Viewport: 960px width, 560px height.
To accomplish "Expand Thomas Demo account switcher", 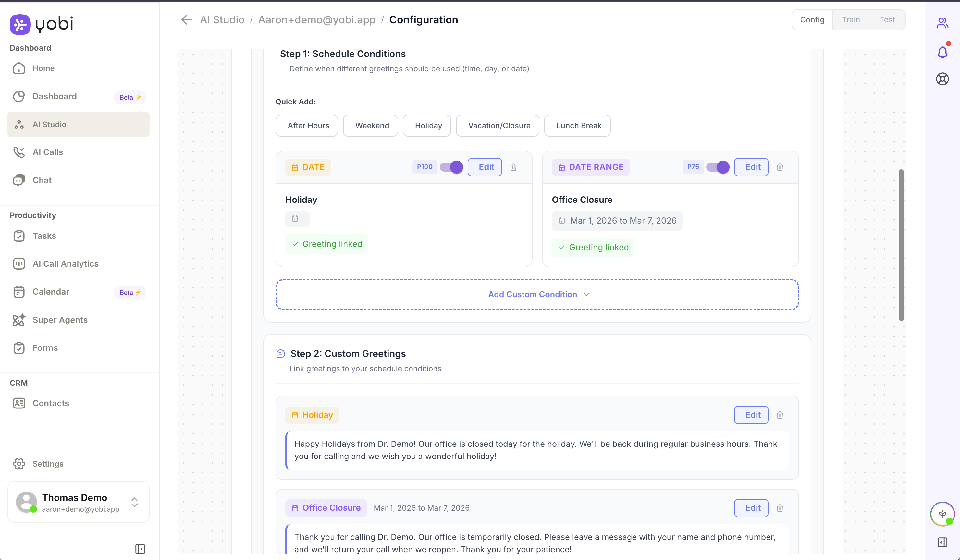I will [134, 502].
